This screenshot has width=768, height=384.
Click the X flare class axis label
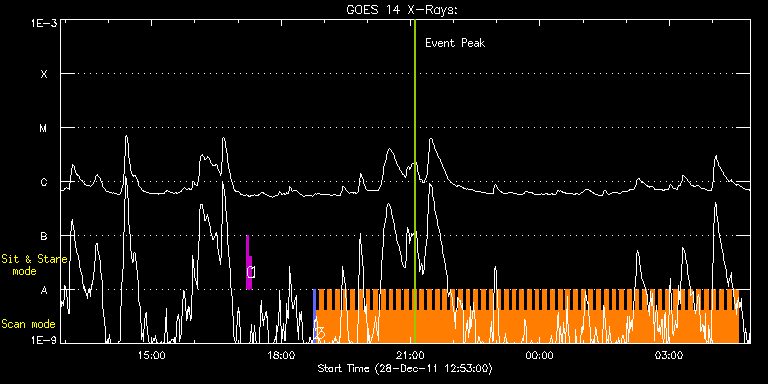[x=44, y=74]
